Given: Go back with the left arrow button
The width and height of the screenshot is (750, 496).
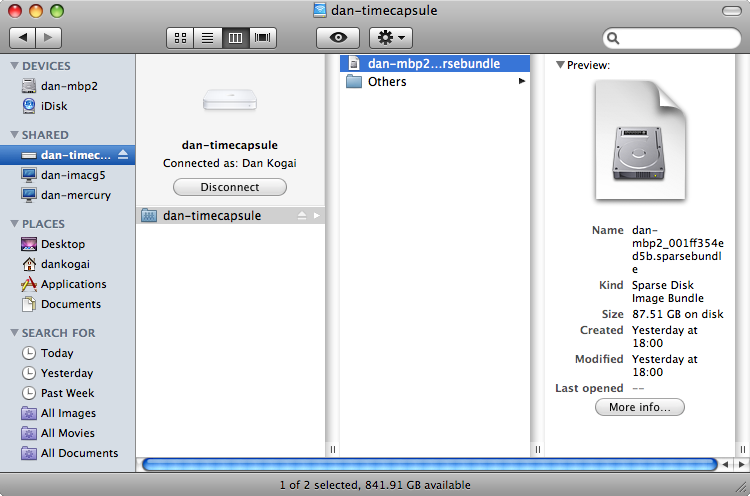Looking at the screenshot, I should 22,38.
